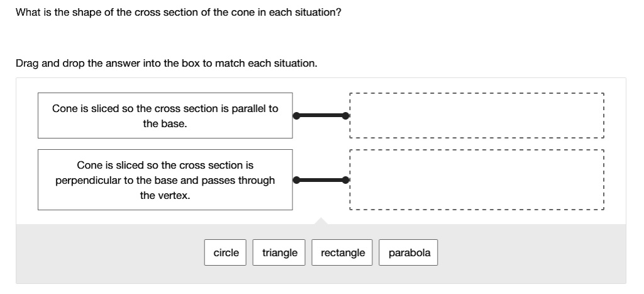Click empty drop box for parallel-to-base situation
This screenshot has height=294, width=644.
coord(477,116)
